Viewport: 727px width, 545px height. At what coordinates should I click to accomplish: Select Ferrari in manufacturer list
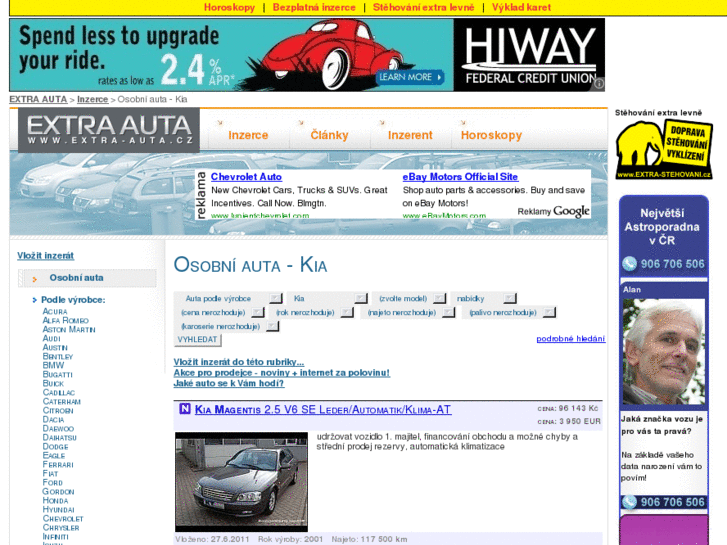click(x=58, y=464)
